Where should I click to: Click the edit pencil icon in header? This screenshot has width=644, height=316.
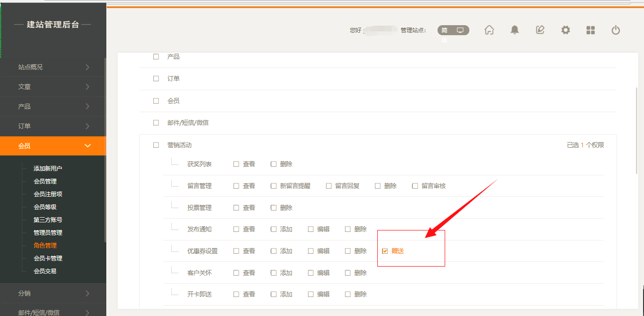[x=540, y=30]
